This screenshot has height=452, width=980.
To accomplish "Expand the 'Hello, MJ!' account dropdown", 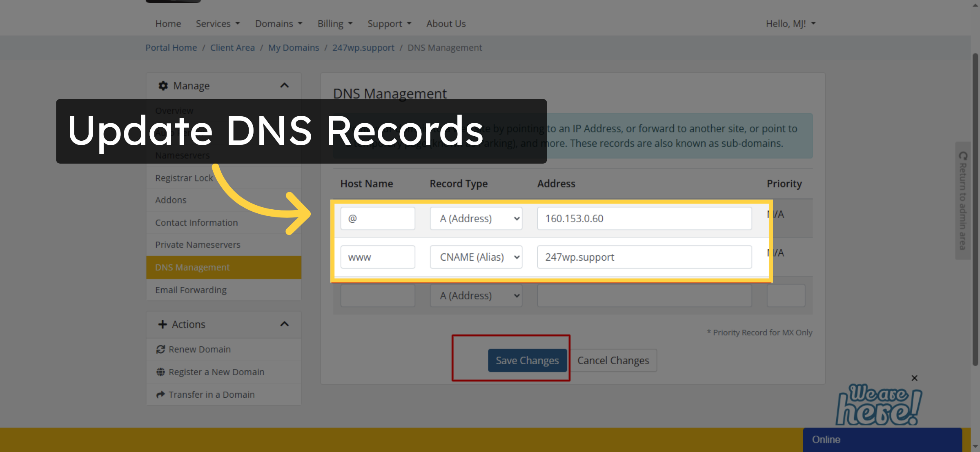I will [x=791, y=23].
